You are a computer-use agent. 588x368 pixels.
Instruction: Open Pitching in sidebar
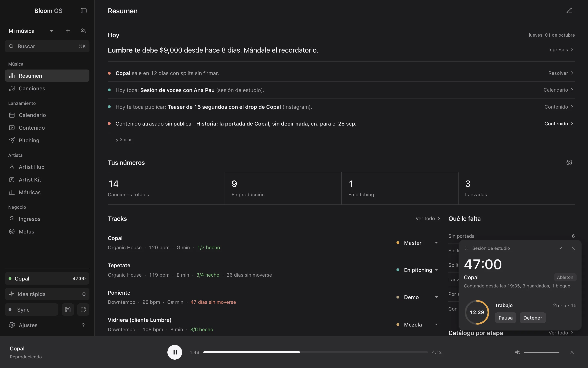pyautogui.click(x=47, y=140)
